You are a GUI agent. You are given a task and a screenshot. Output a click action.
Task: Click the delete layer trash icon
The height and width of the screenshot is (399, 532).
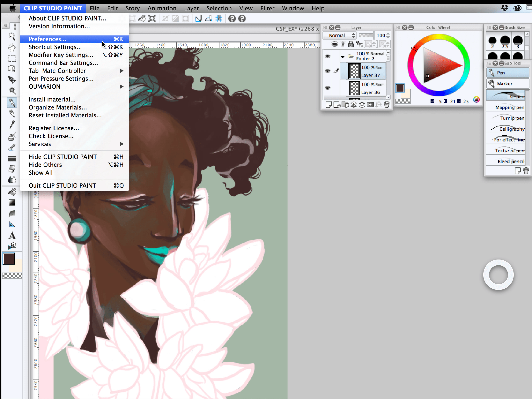(x=387, y=104)
